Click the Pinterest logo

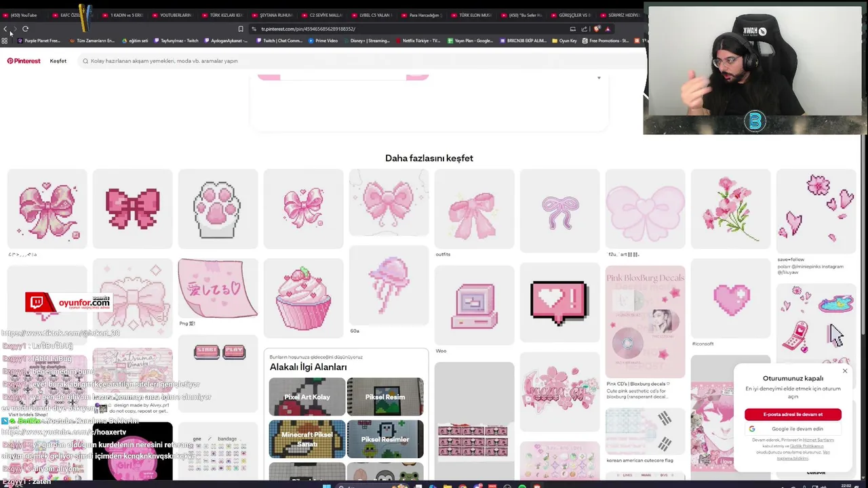(24, 61)
